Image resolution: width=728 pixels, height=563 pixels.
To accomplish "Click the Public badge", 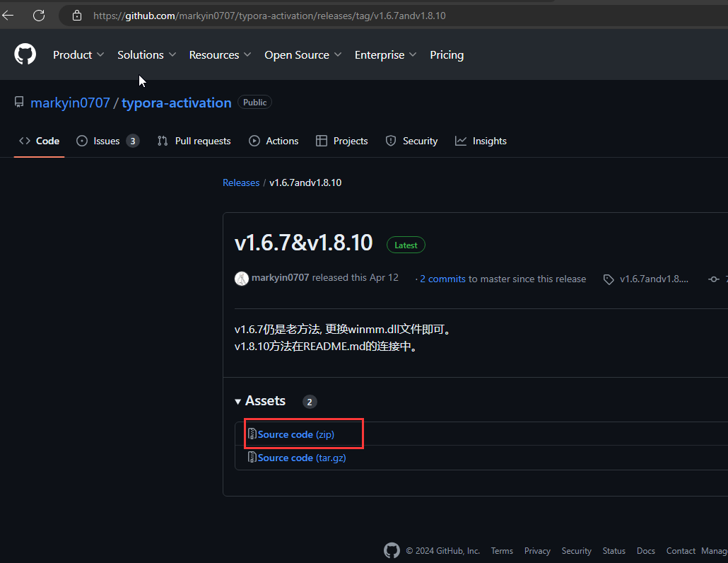I will tap(255, 102).
